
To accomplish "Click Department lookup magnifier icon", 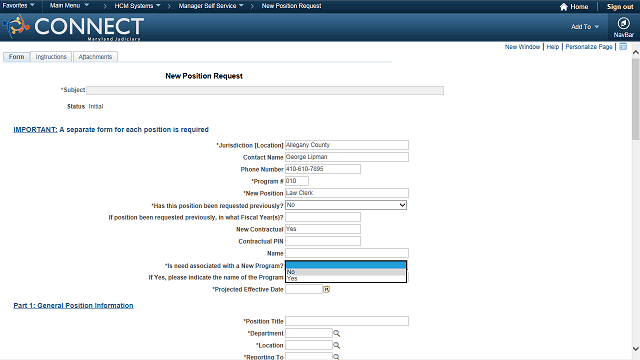I will [x=336, y=333].
